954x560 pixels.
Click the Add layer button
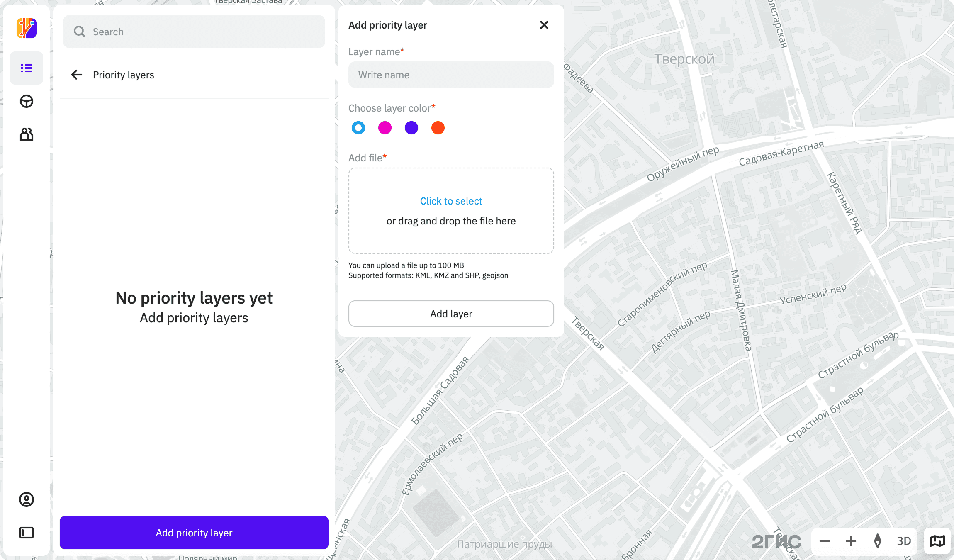click(x=451, y=314)
